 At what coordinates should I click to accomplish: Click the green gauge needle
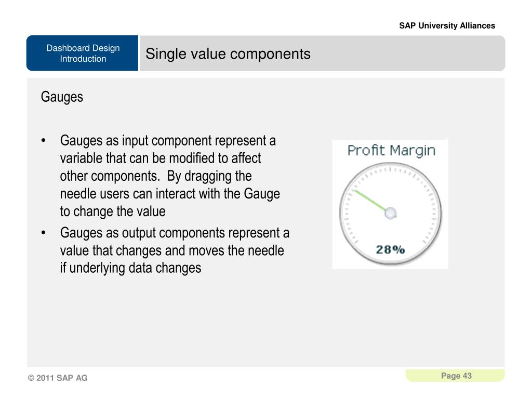[x=370, y=200]
